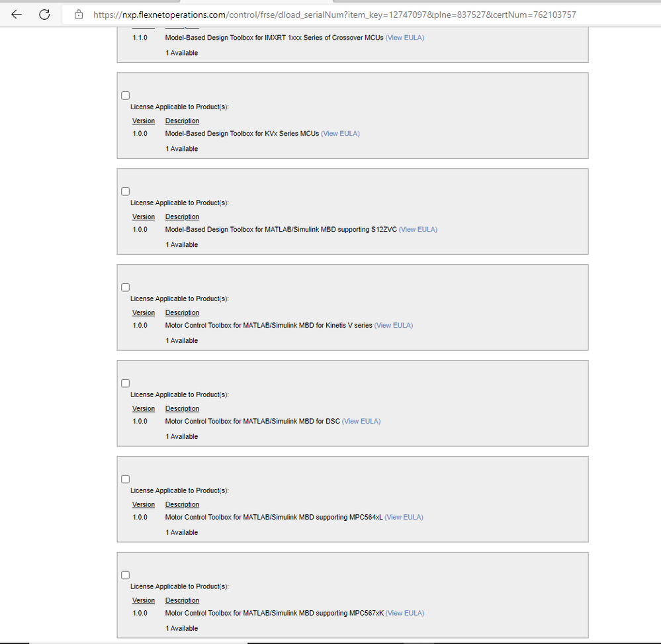The width and height of the screenshot is (661, 644).
Task: Check the box for KVx Series MCUs license
Action: [125, 96]
